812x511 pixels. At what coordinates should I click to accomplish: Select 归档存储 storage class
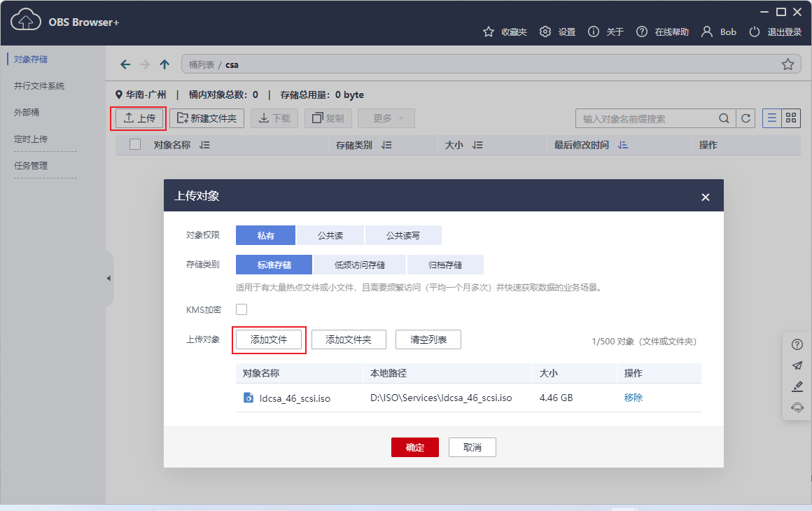pyautogui.click(x=445, y=264)
